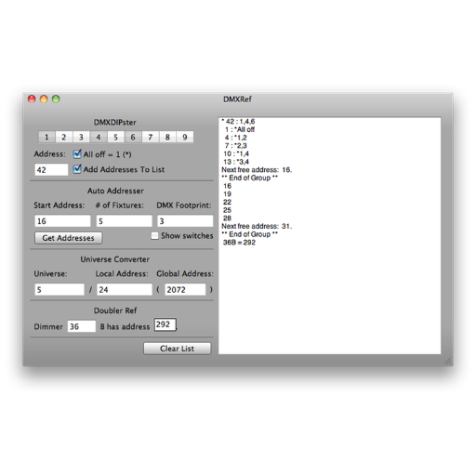This screenshot has height=476, width=476.
Task: Click the '4 : *1,2' list line
Action: [236, 138]
